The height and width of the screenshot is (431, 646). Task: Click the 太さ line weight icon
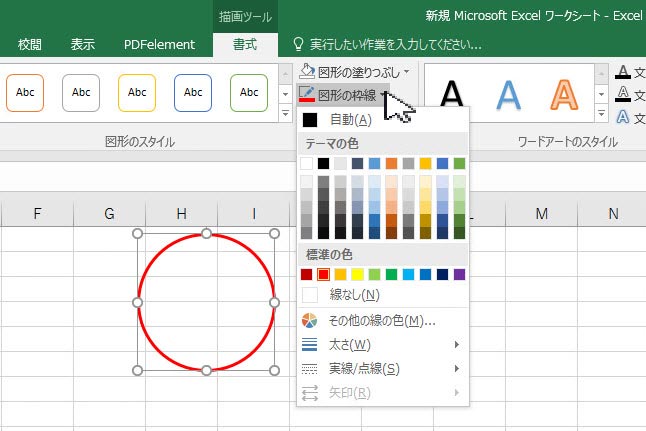coord(310,345)
